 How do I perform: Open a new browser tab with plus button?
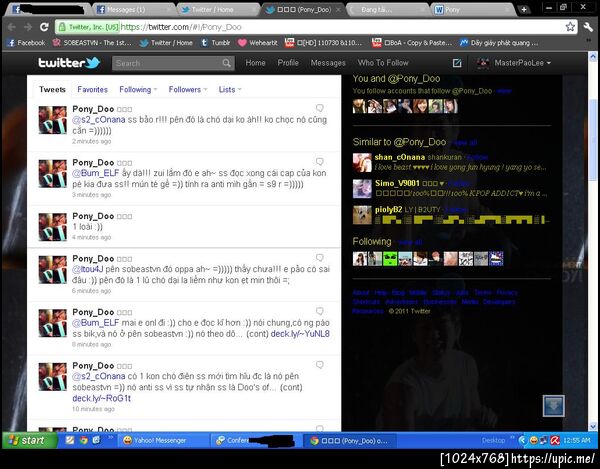[524, 10]
